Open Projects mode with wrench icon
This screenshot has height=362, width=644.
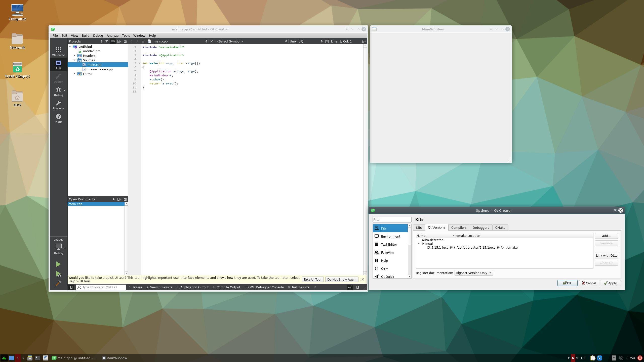58,105
